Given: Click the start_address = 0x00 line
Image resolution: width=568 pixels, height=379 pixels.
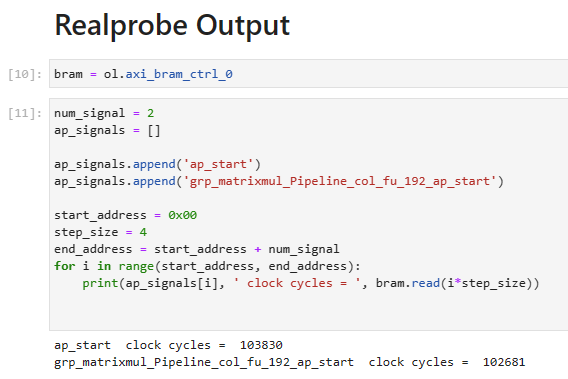Looking at the screenshot, I should (125, 215).
